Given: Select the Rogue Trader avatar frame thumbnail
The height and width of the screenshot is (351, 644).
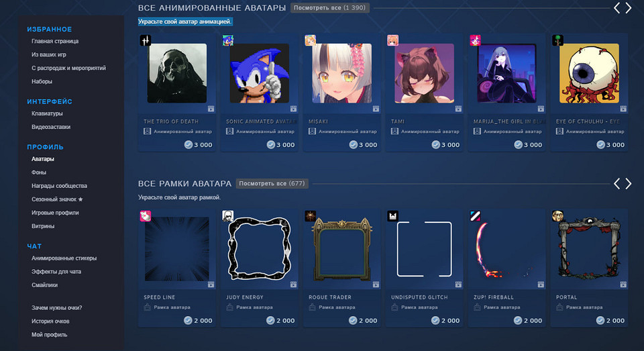Looking at the screenshot, I should coord(341,249).
